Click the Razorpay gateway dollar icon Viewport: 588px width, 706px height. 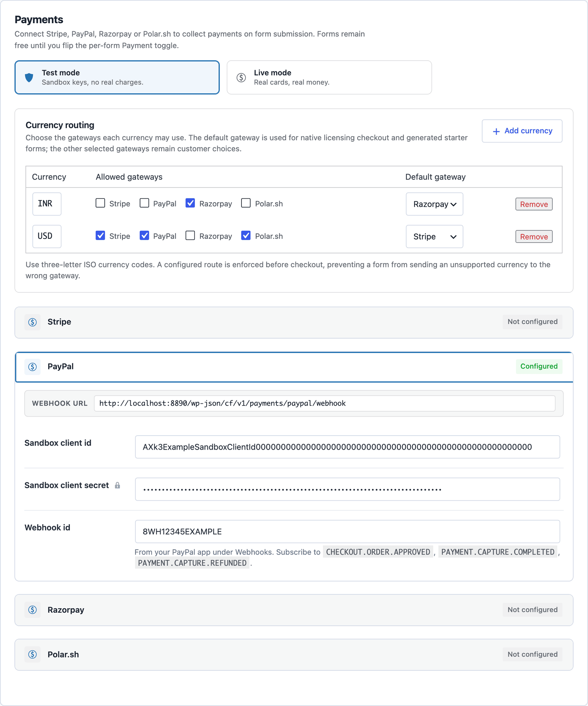(x=33, y=610)
